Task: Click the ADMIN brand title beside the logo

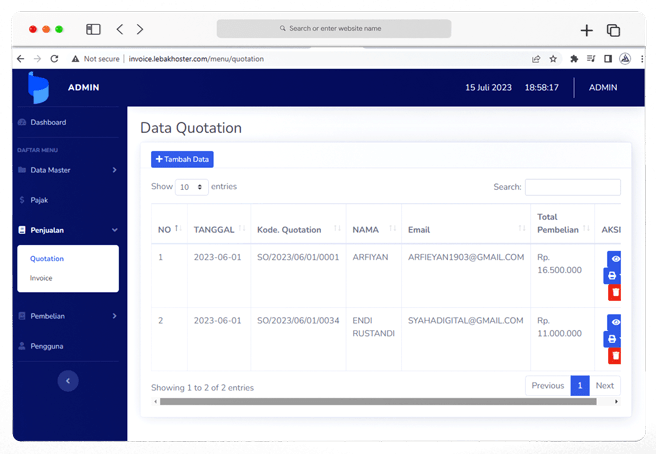Action: click(x=84, y=87)
